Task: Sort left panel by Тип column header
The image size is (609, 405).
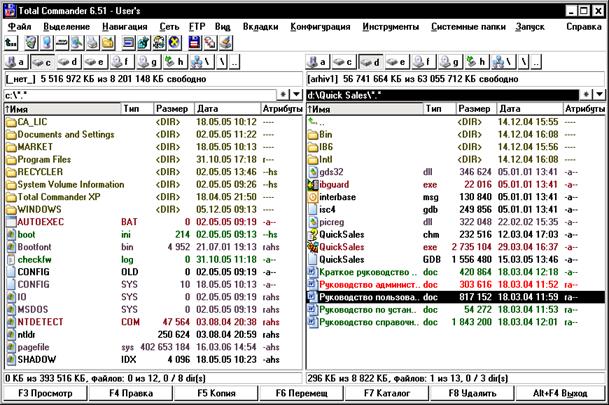Action: tap(137, 109)
